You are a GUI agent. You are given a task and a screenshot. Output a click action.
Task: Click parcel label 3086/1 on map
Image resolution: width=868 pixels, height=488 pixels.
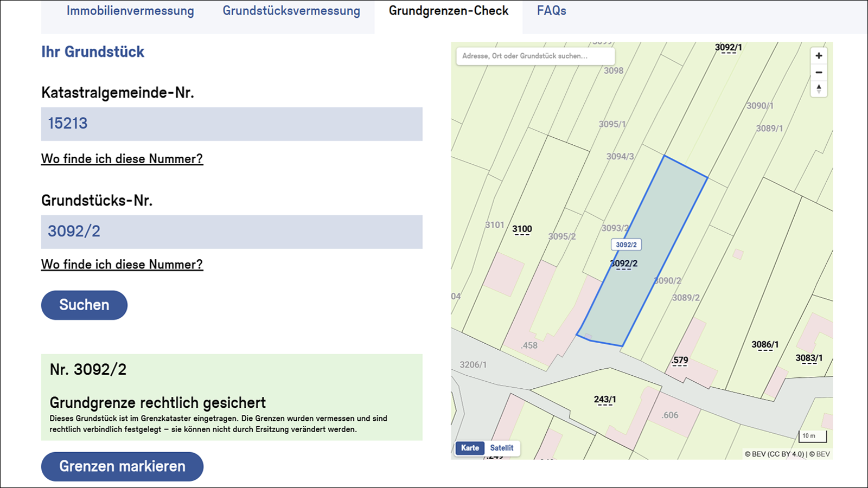(765, 345)
